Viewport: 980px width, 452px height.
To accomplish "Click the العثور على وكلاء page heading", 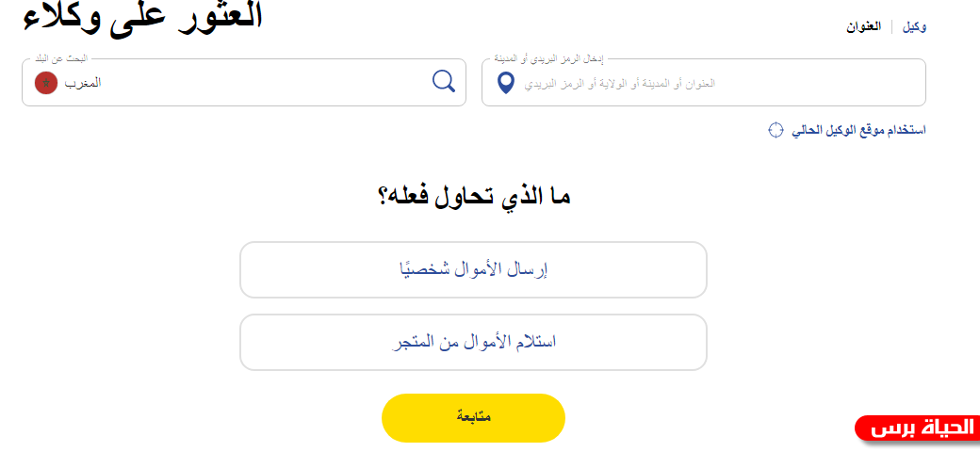I will click(x=142, y=18).
